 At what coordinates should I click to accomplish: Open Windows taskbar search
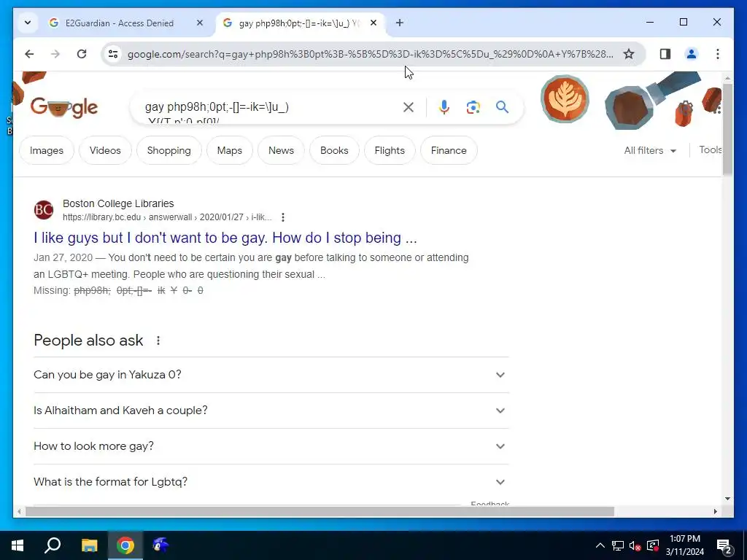[53, 545]
